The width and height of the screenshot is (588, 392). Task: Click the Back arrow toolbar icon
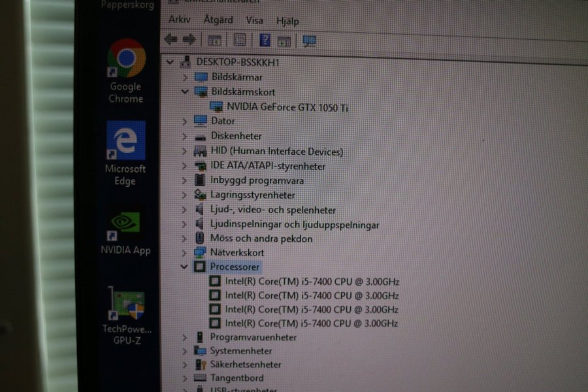pyautogui.click(x=171, y=40)
